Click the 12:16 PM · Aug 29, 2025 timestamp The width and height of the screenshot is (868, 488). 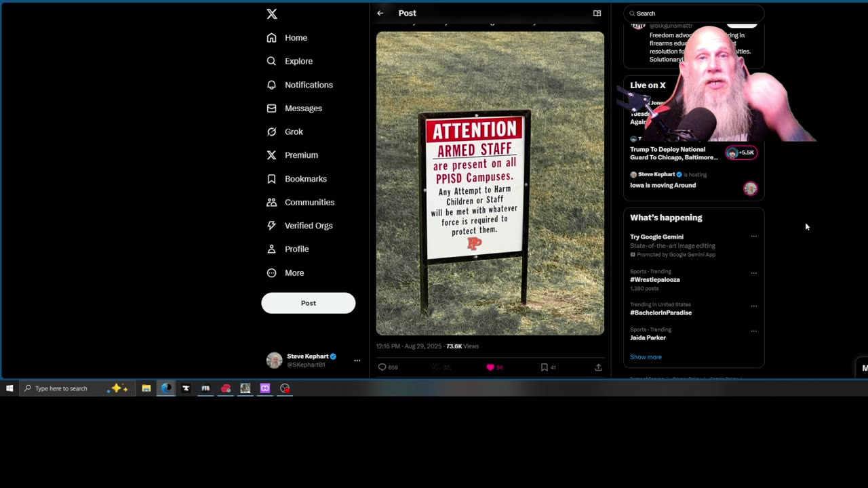[408, 346]
